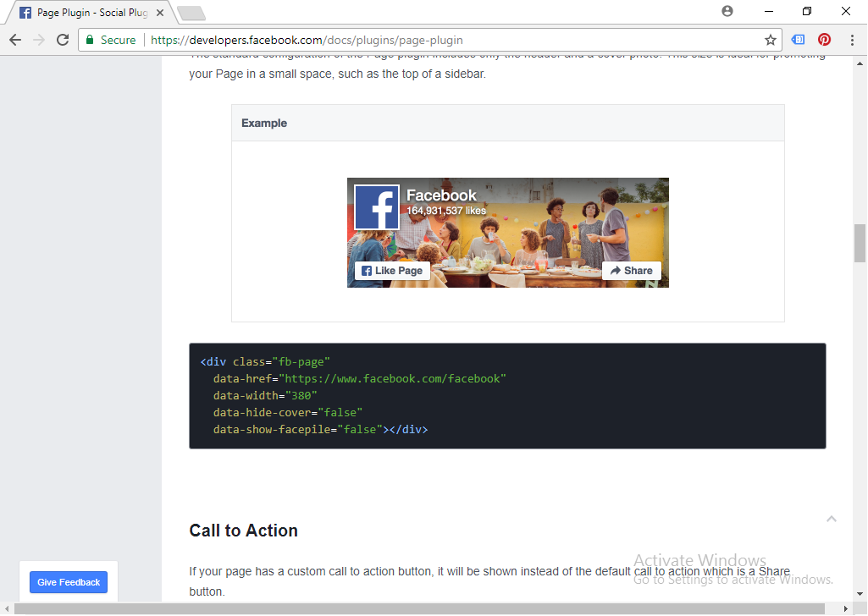Select the Page Plugin - Social Plugins tab
Screen dimensions: 868x616
pyautogui.click(x=92, y=13)
